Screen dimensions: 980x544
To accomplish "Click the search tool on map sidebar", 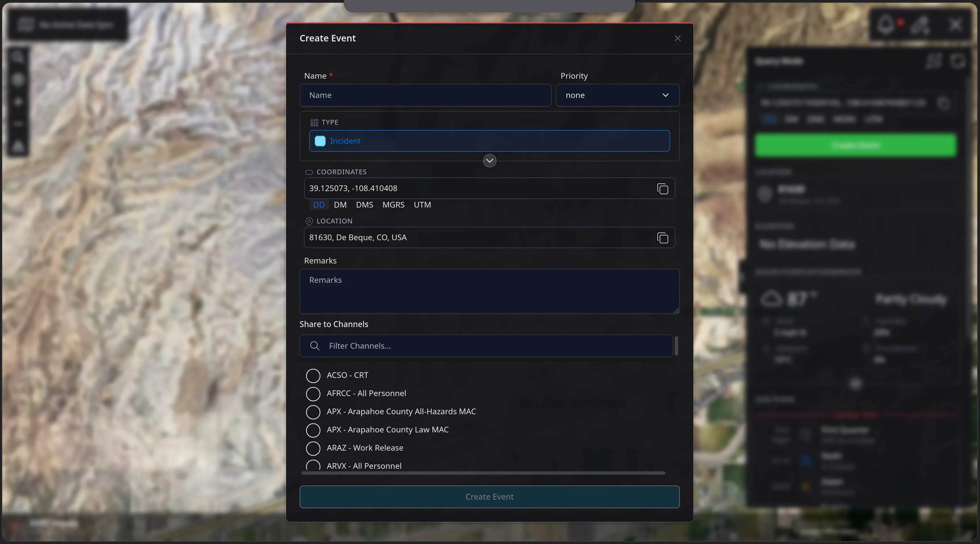I will [x=18, y=57].
